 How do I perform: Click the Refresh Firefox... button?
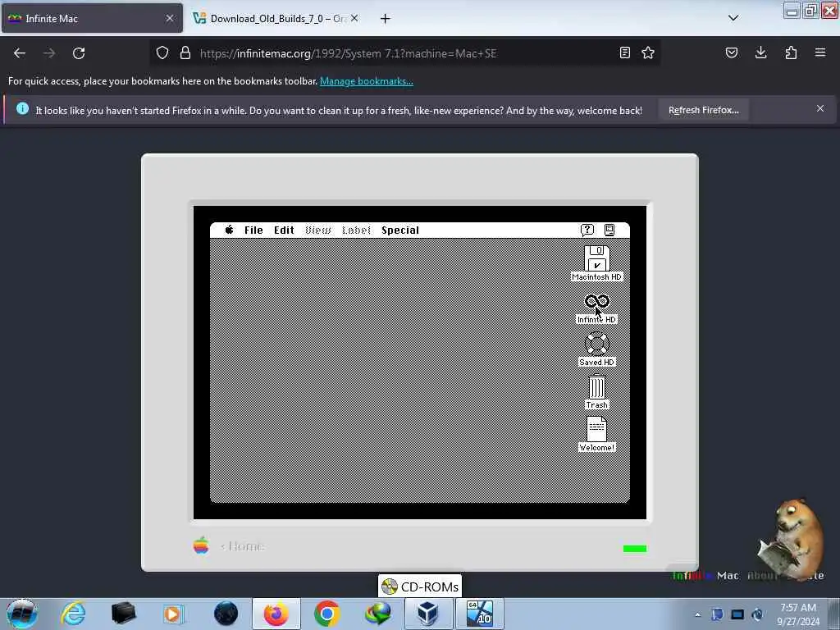(x=703, y=111)
